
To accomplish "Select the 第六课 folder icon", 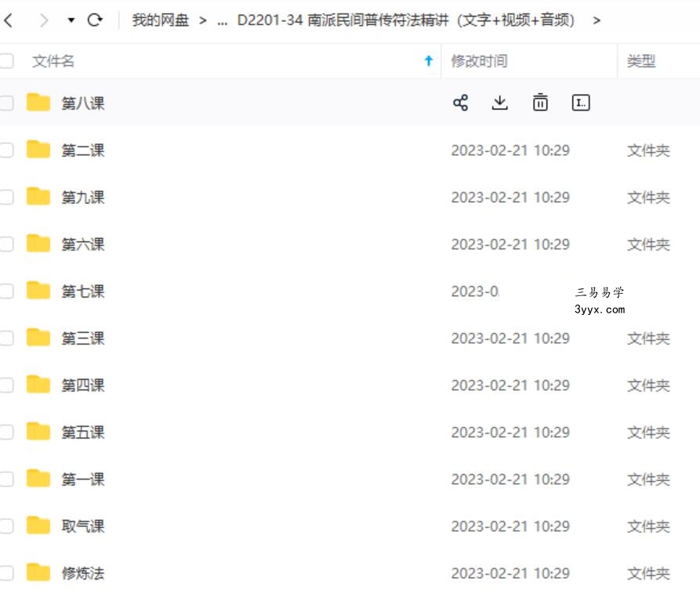I will tap(38, 243).
